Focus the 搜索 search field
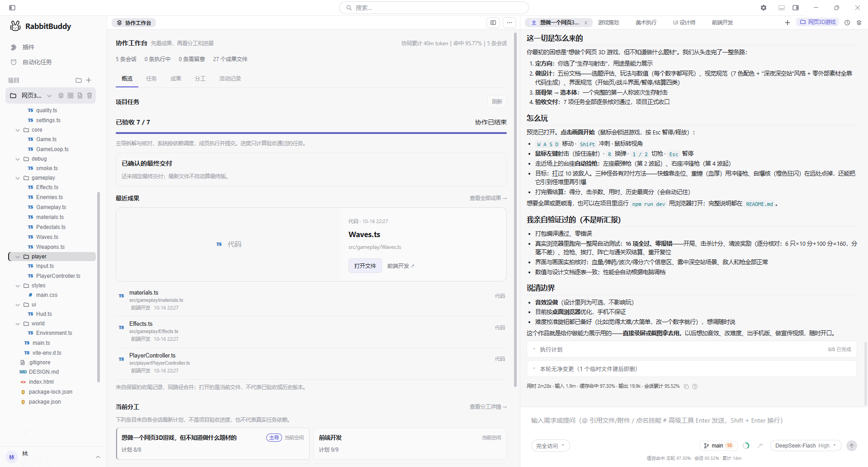 [434, 8]
